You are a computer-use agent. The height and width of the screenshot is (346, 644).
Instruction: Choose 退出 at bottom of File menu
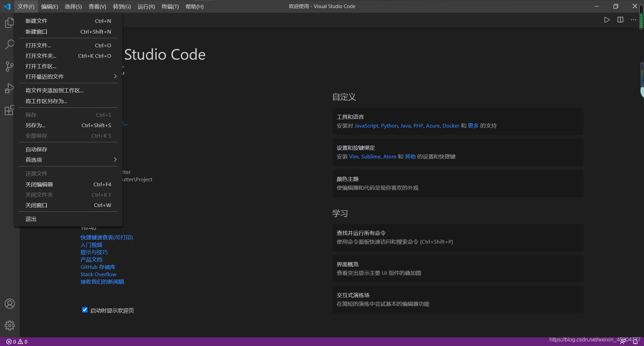(68, 219)
